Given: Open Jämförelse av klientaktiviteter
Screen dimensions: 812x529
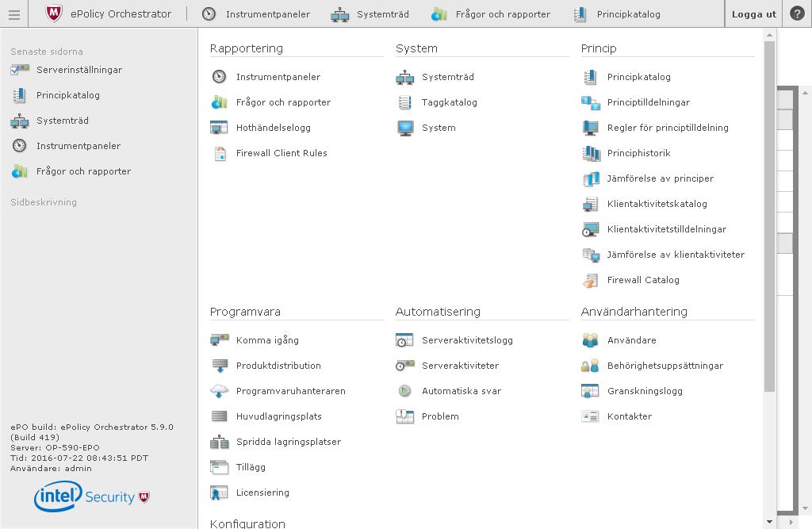Looking at the screenshot, I should (676, 255).
